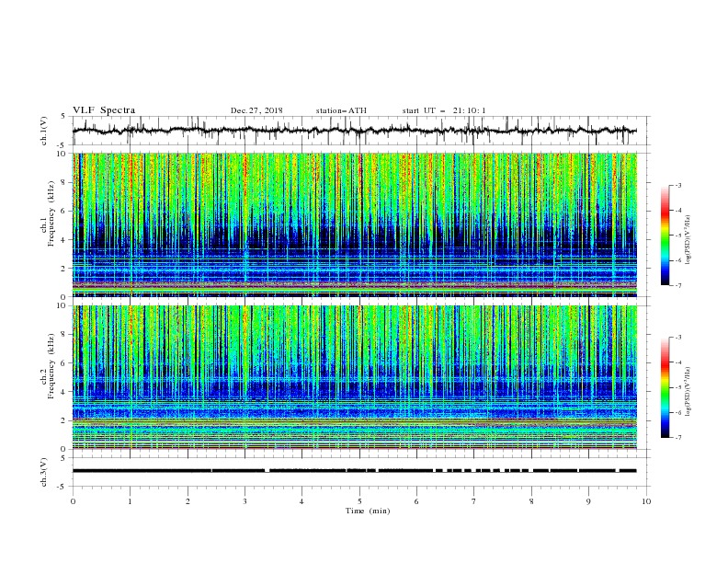Click the ch.1 spectrogram panel
This screenshot has height=563, width=728.
coord(355,224)
